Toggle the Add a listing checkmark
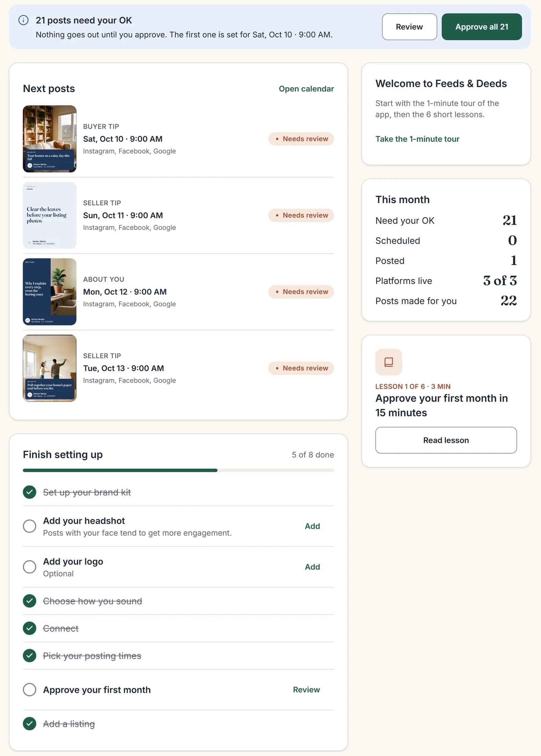 (30, 724)
